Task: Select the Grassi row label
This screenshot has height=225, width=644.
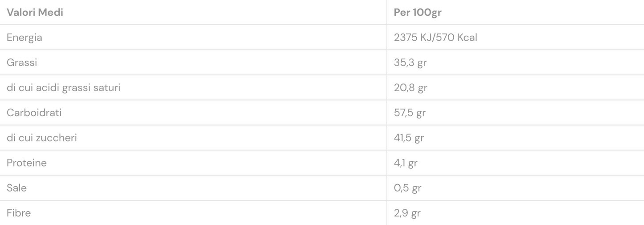Action: (22, 62)
